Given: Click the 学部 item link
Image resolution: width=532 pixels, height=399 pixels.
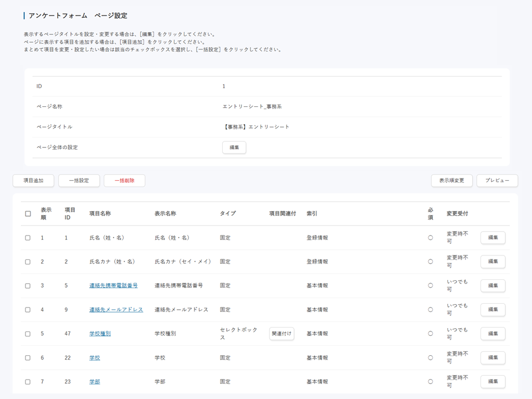Looking at the screenshot, I should click(95, 382).
